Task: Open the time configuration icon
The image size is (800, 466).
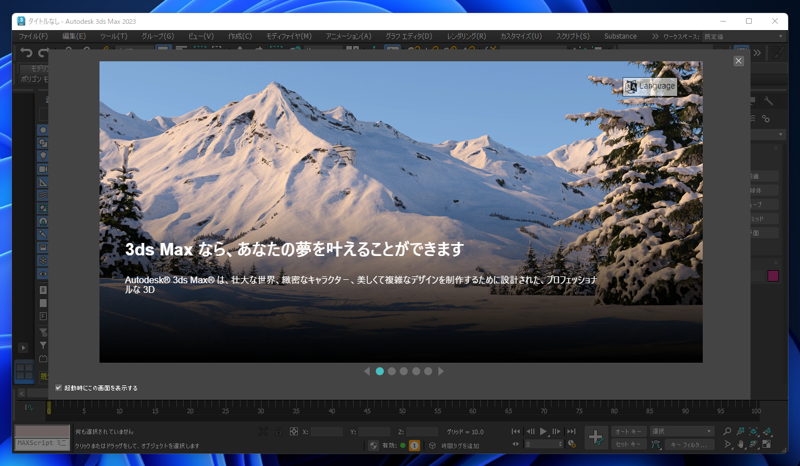Action: (x=572, y=445)
